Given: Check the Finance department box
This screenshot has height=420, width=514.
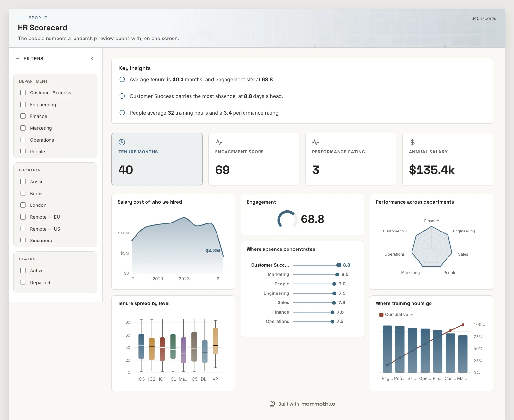Looking at the screenshot, I should coord(23,116).
